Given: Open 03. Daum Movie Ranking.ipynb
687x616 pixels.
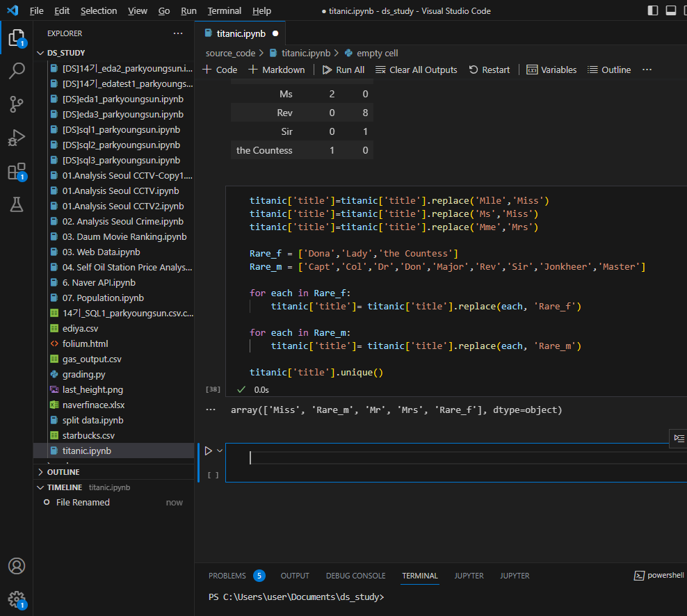Looking at the screenshot, I should tap(124, 236).
